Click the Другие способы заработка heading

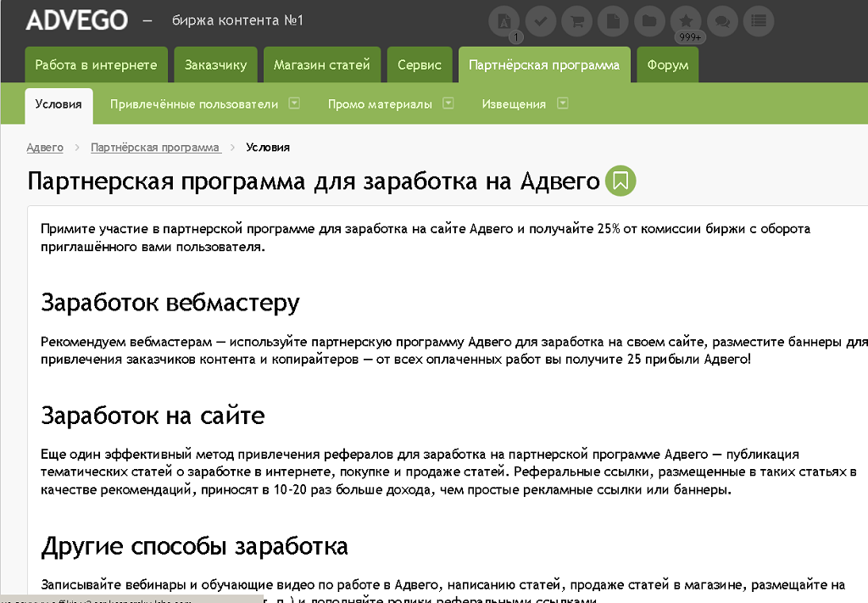pos(194,546)
